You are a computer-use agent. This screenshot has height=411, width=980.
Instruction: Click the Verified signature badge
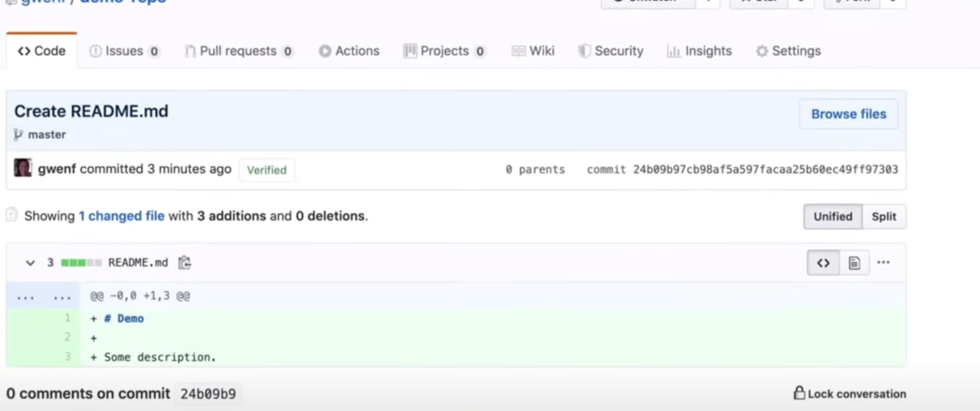266,170
